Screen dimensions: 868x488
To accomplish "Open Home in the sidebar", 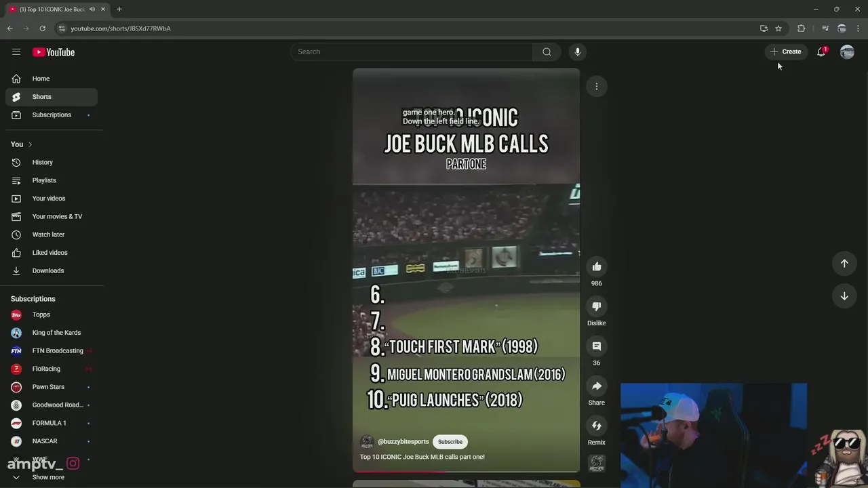I will pos(52,79).
